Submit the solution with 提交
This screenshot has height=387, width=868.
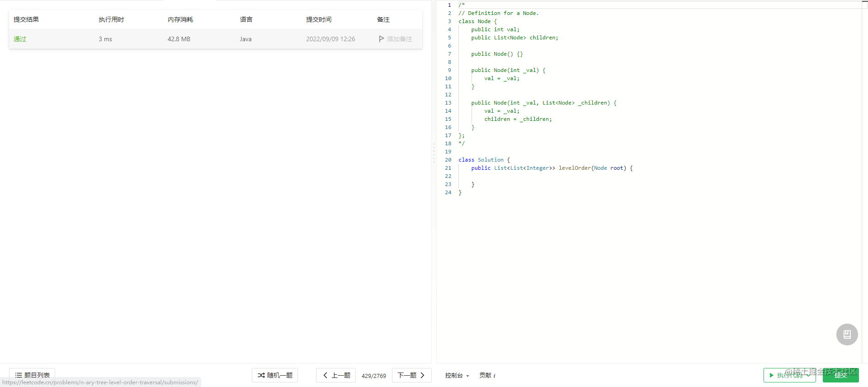[840, 375]
